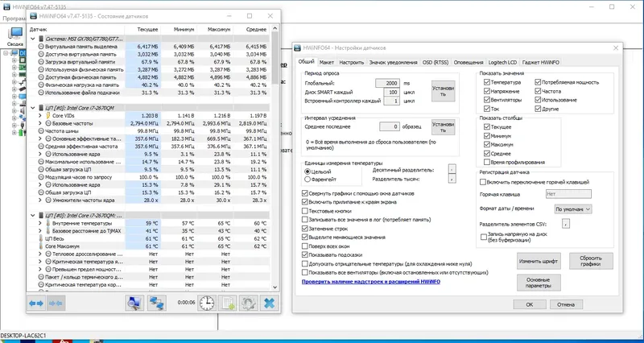Switch to the Настроить tab
The width and height of the screenshot is (644, 343).
[352, 63]
